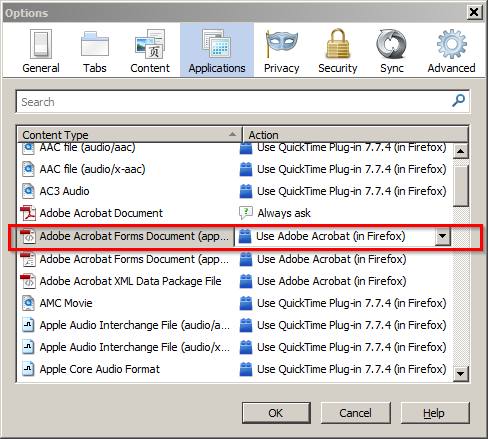The width and height of the screenshot is (488, 439).
Task: Click the Cancel button
Action: coord(355,413)
